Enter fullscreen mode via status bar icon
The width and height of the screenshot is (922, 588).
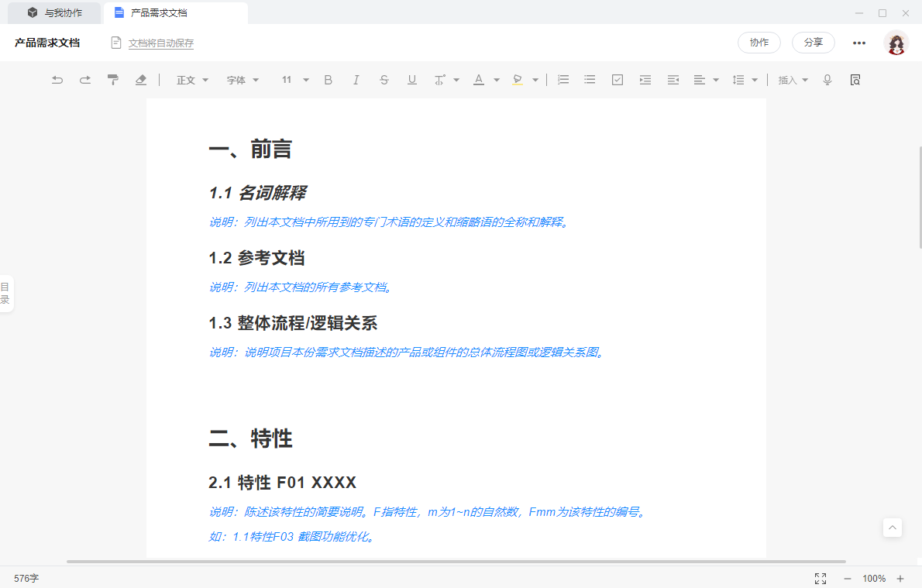[x=821, y=579]
